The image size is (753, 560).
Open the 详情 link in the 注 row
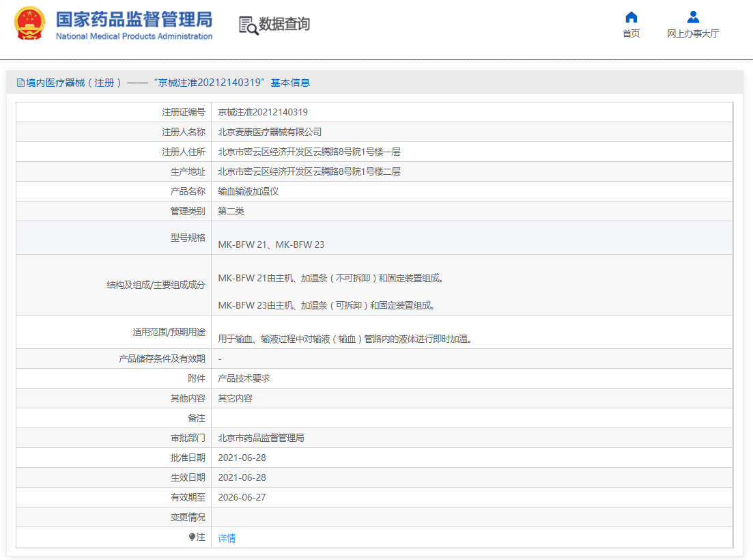coord(227,538)
